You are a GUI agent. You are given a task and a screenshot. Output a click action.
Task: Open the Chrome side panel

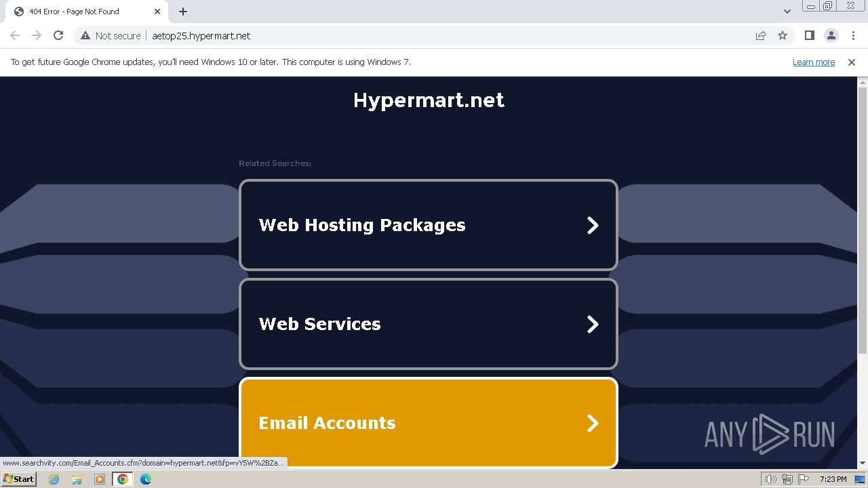(x=810, y=36)
